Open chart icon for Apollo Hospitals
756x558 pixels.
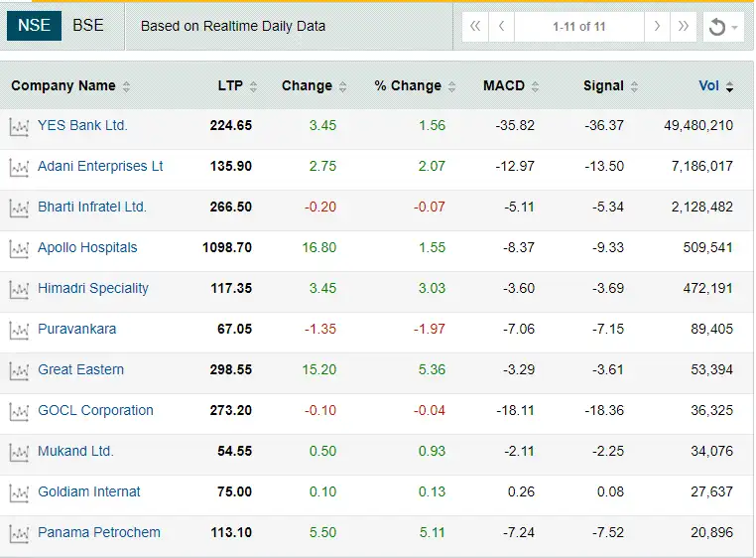(x=19, y=248)
